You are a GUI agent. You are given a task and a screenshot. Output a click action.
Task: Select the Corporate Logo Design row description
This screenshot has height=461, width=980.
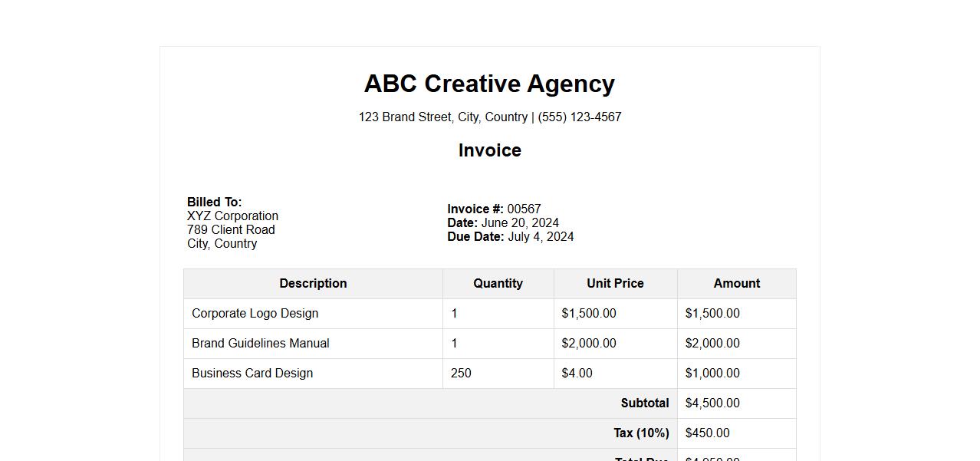point(255,314)
